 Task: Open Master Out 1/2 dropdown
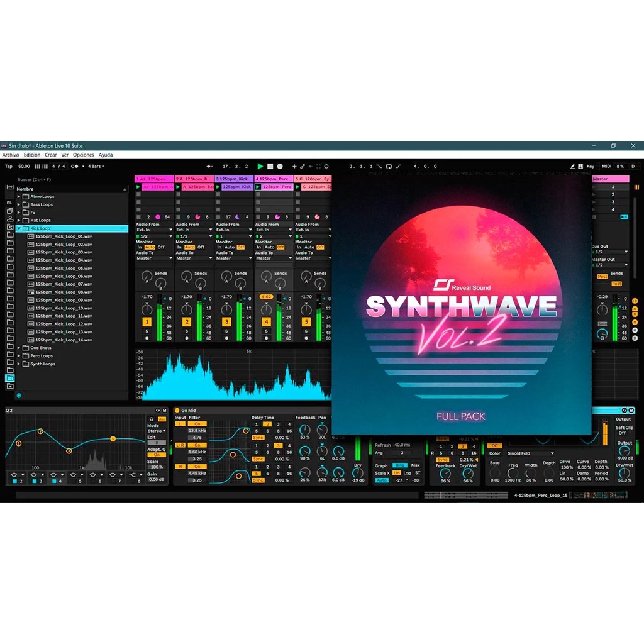click(x=610, y=265)
